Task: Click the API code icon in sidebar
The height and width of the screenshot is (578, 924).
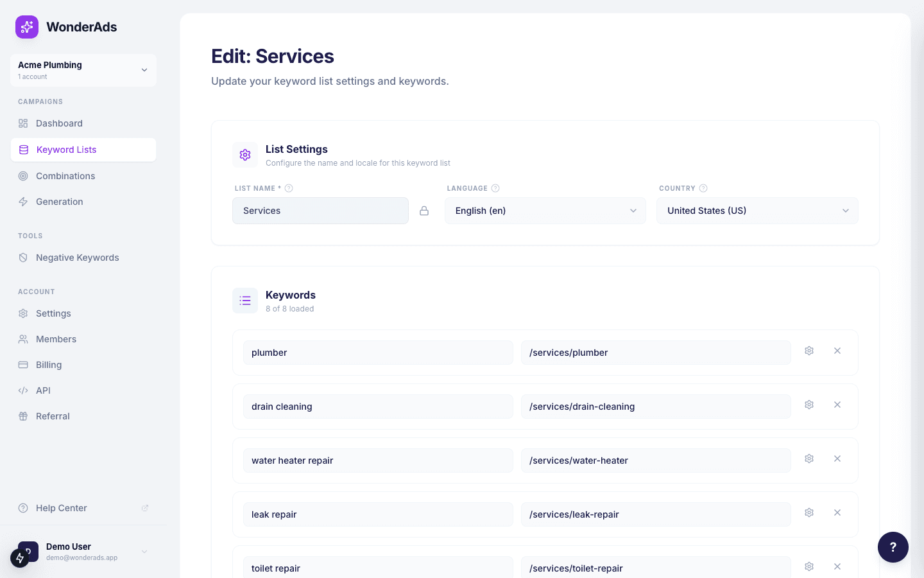Action: (23, 390)
